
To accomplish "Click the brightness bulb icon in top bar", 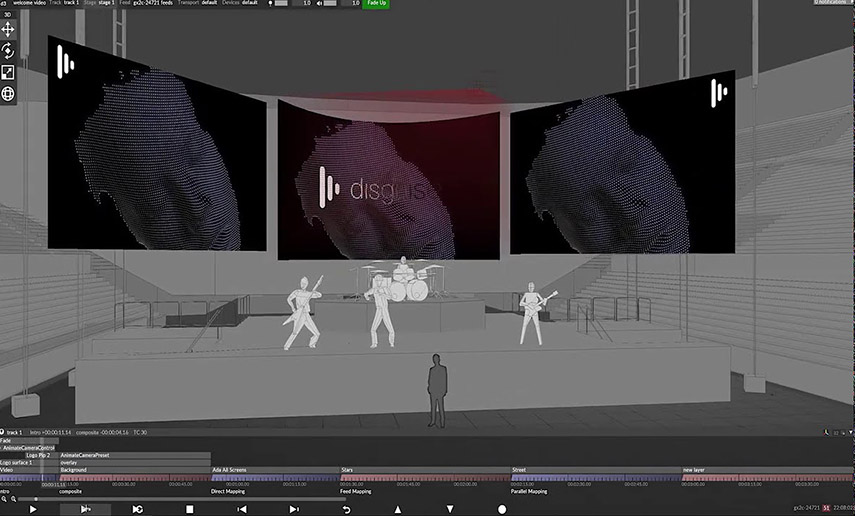I will [270, 3].
